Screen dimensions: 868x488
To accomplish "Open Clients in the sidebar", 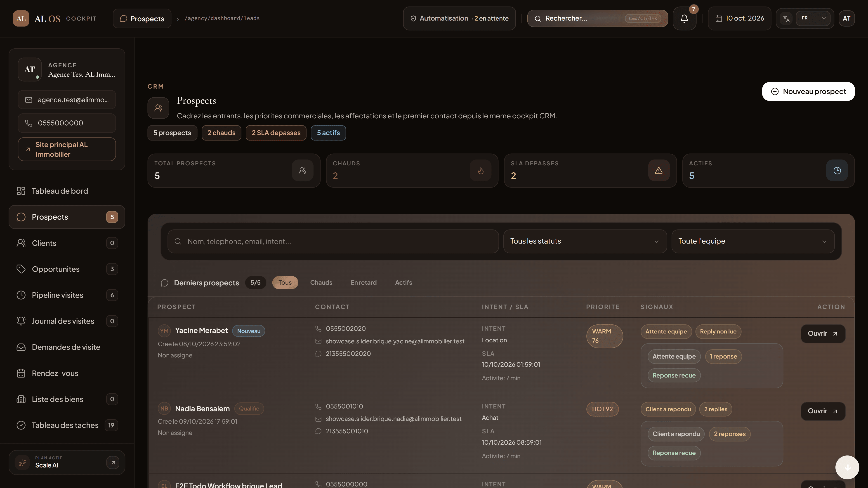I will 67,243.
